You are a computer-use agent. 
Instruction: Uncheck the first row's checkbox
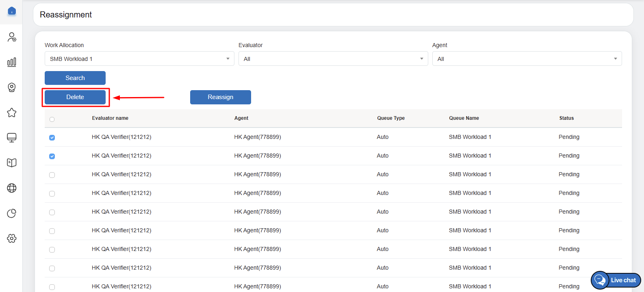coord(52,138)
